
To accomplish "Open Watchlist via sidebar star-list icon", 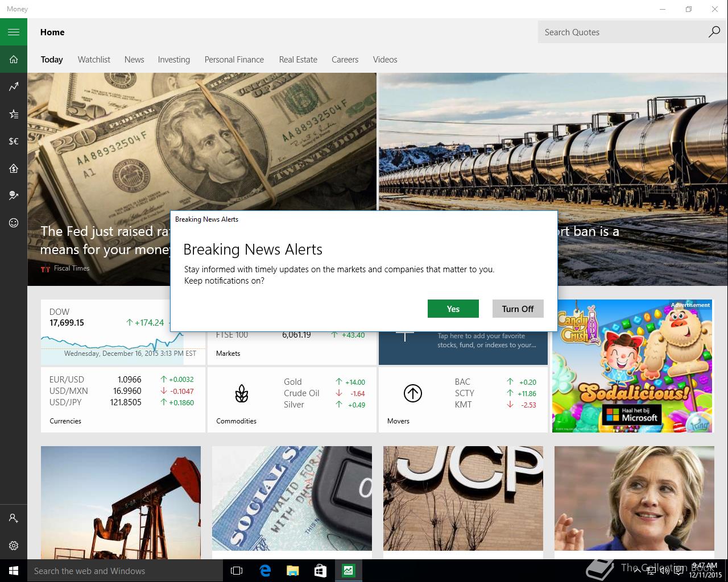I will [x=14, y=114].
